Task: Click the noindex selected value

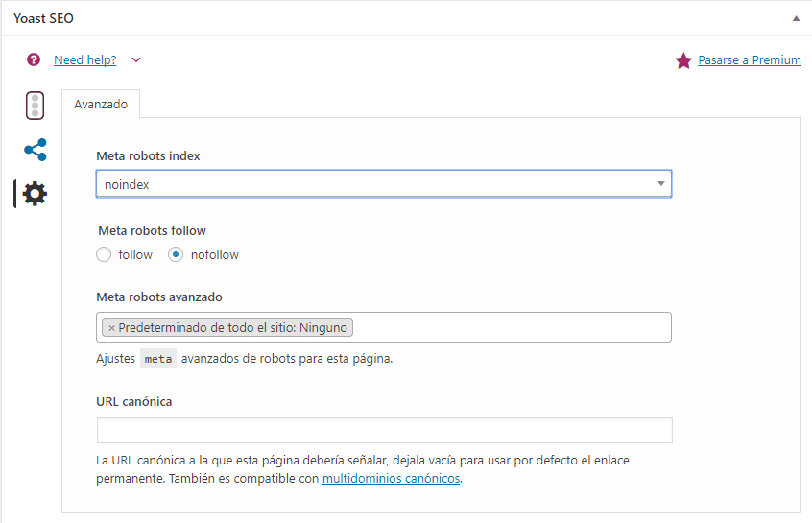Action: click(127, 185)
